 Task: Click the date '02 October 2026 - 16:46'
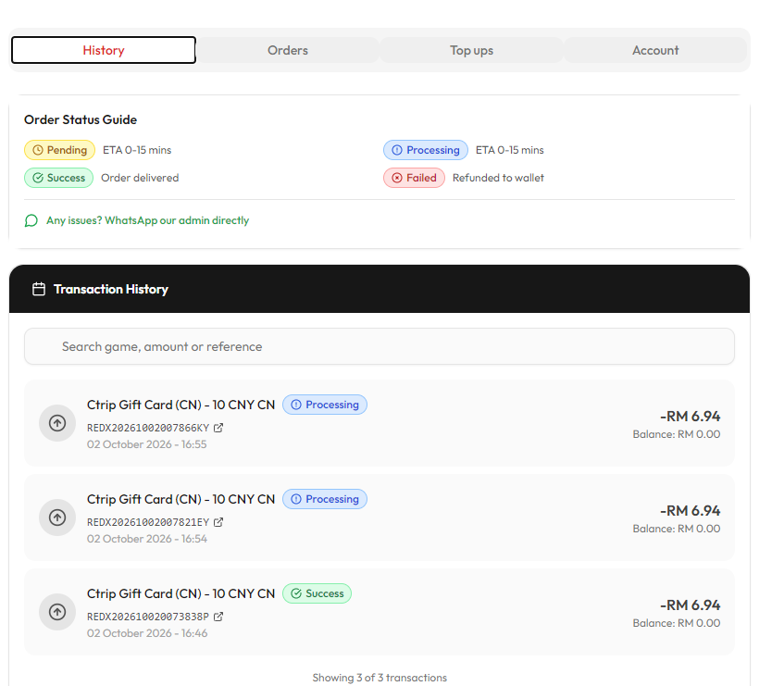[147, 633]
